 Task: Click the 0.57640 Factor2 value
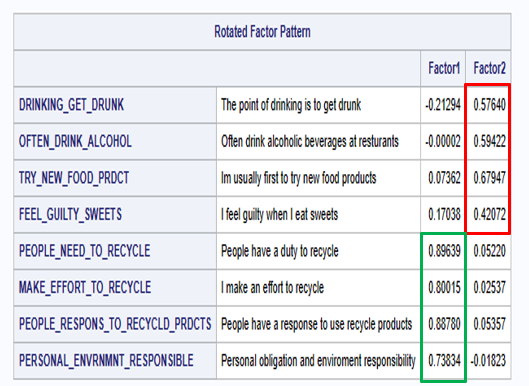pyautogui.click(x=489, y=105)
